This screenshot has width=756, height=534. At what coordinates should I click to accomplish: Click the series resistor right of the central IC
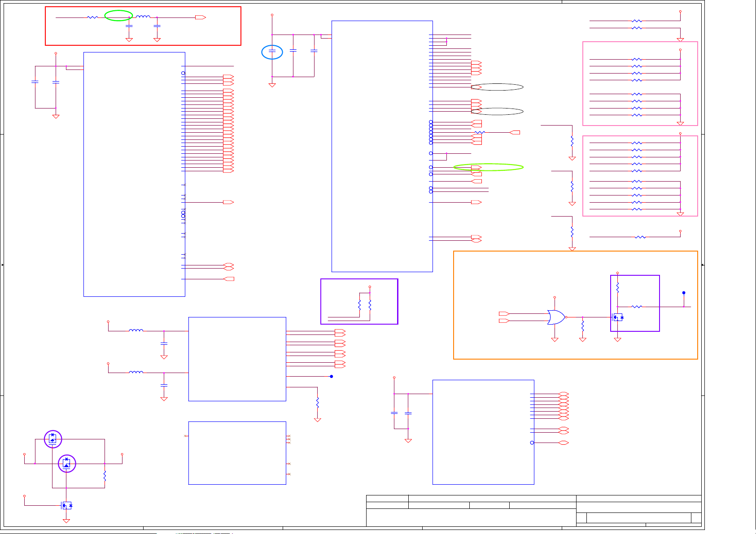(x=480, y=132)
